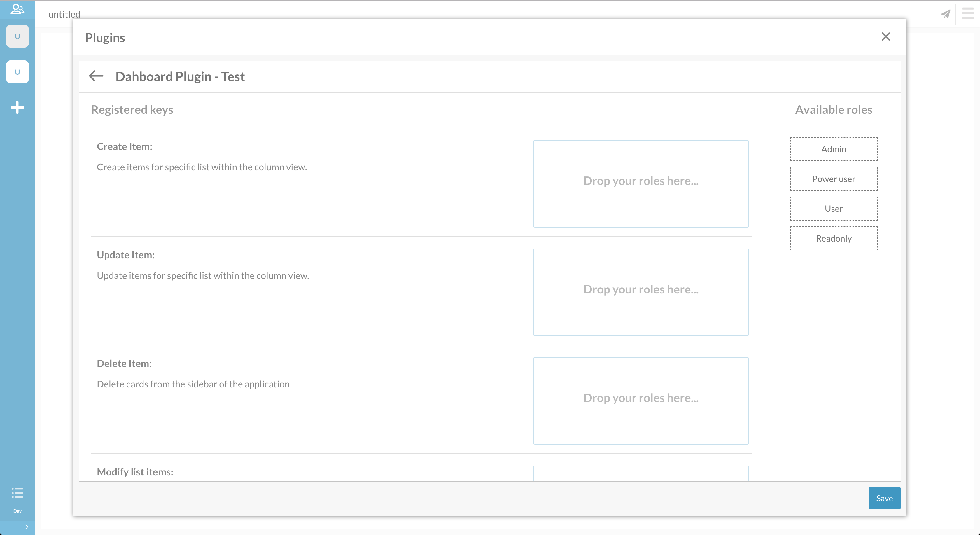Image resolution: width=980 pixels, height=535 pixels.
Task: Select the Power user role chip
Action: coord(834,179)
